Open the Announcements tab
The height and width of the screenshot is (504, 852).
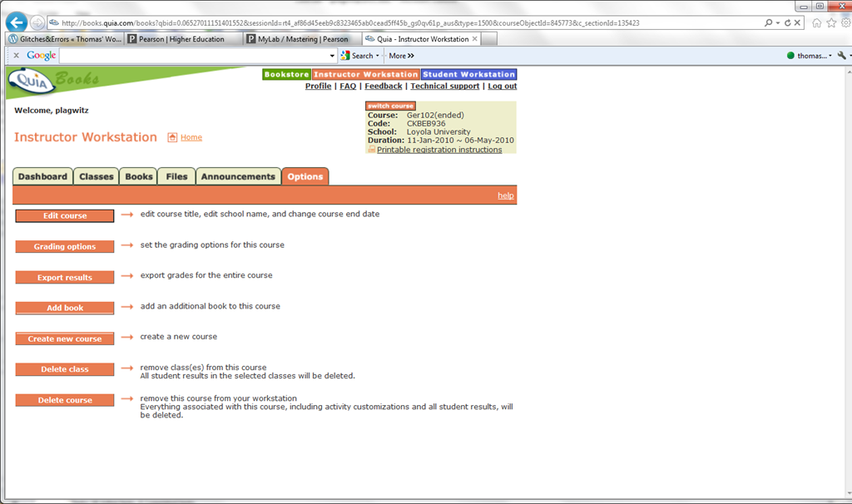[x=238, y=176]
